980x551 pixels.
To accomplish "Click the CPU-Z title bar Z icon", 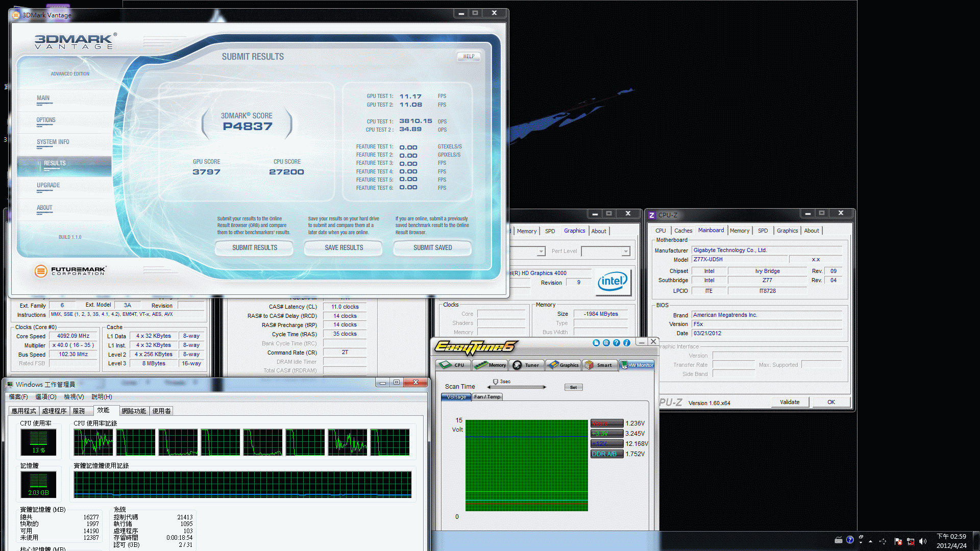I will tap(651, 215).
